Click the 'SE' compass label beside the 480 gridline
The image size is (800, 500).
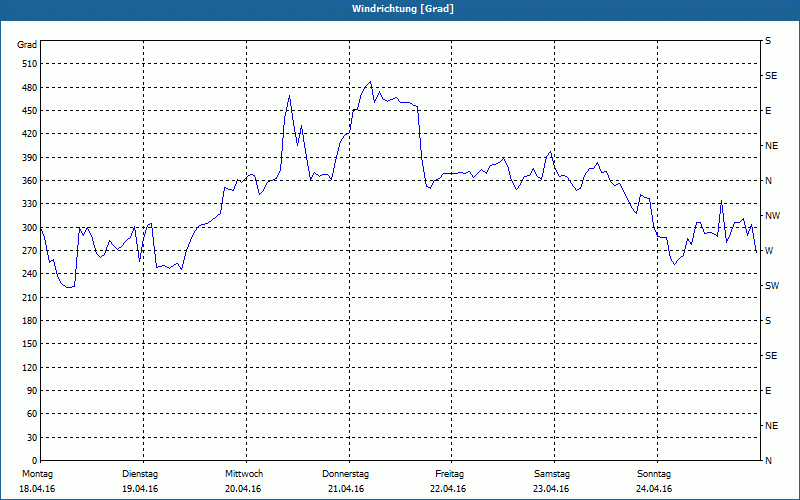tap(771, 76)
